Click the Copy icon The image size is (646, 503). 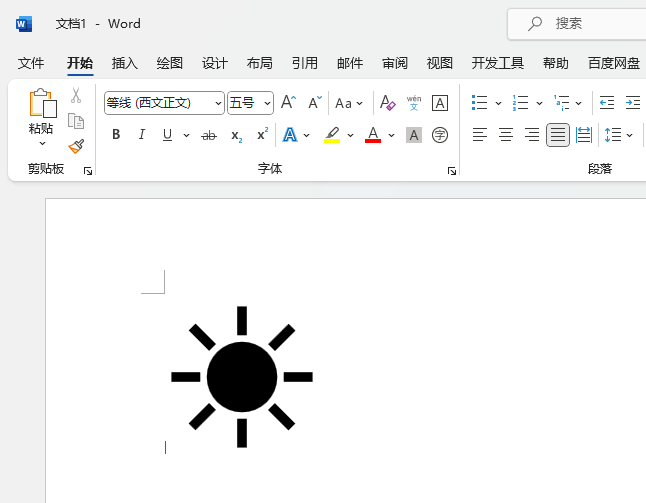click(x=76, y=121)
